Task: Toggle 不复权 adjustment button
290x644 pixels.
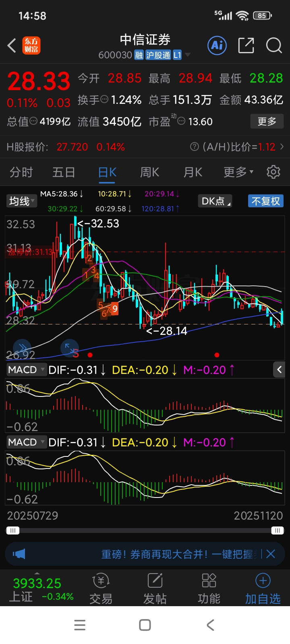Action: tap(265, 201)
